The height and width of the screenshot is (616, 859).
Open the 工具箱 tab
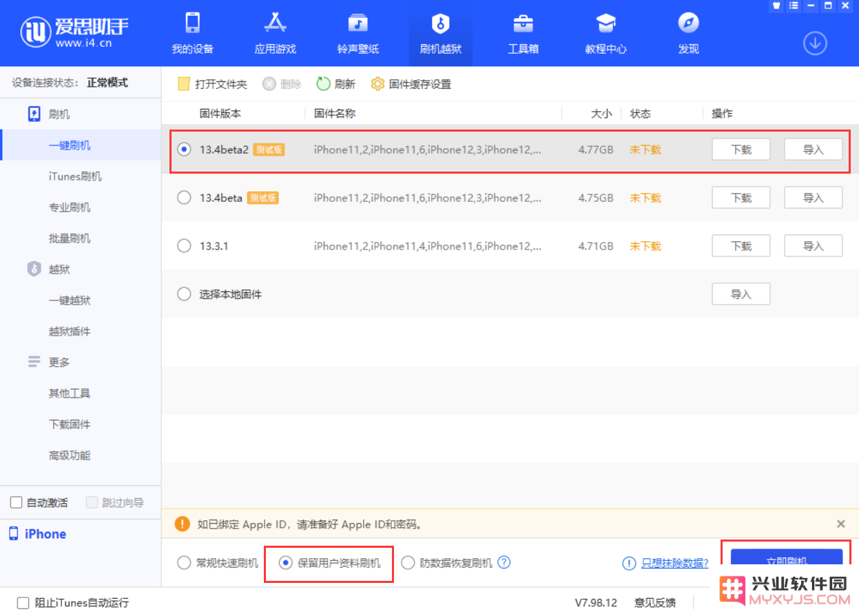point(523,33)
